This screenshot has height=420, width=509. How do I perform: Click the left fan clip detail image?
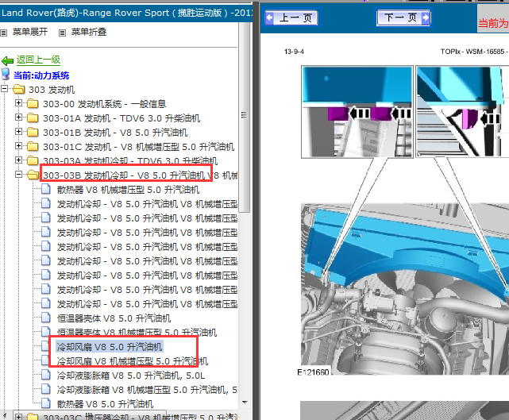pos(357,112)
